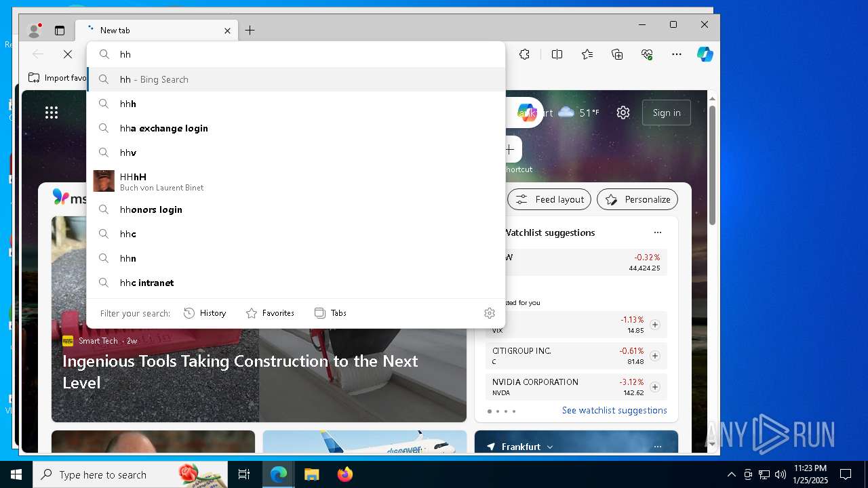This screenshot has width=868, height=488.
Task: Stop loading the page
Action: [x=68, y=54]
